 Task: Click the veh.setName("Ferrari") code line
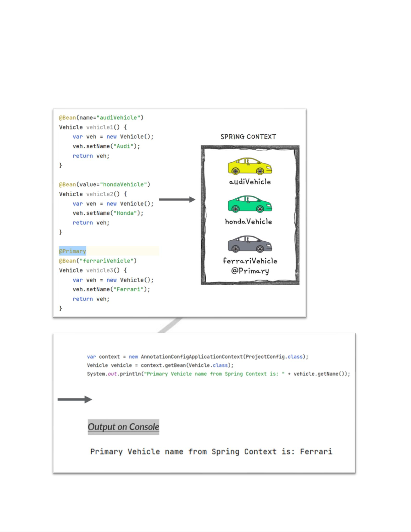pos(111,289)
